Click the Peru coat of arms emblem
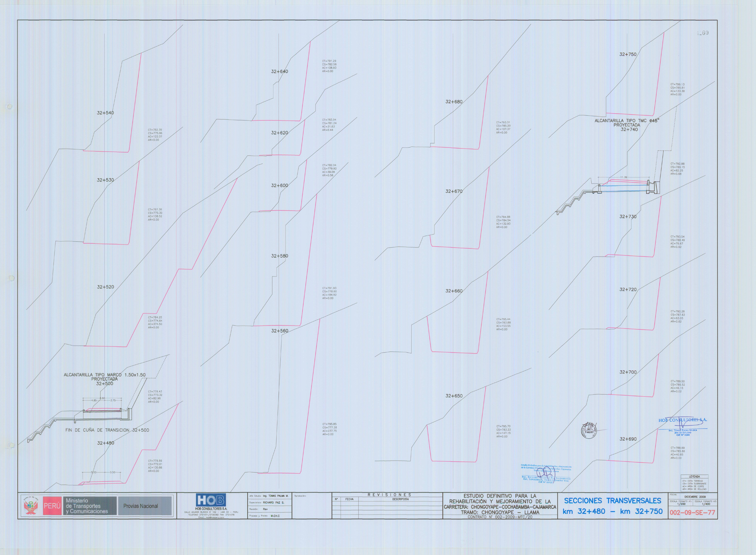 [31, 506]
